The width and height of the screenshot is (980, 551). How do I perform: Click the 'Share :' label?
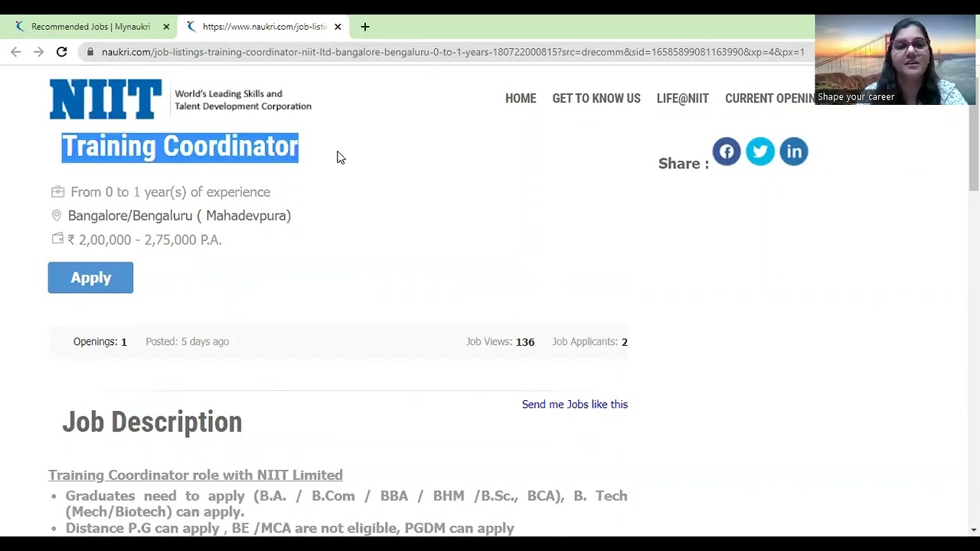684,164
